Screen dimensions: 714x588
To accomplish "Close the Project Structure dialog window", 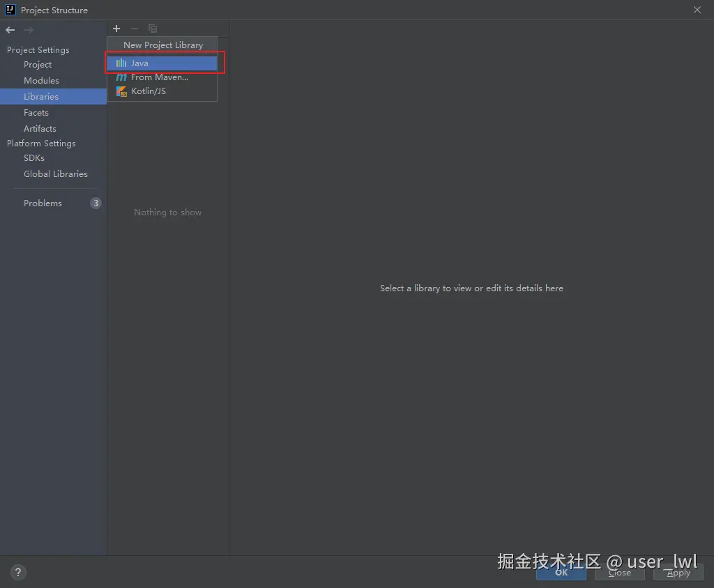I will (697, 10).
